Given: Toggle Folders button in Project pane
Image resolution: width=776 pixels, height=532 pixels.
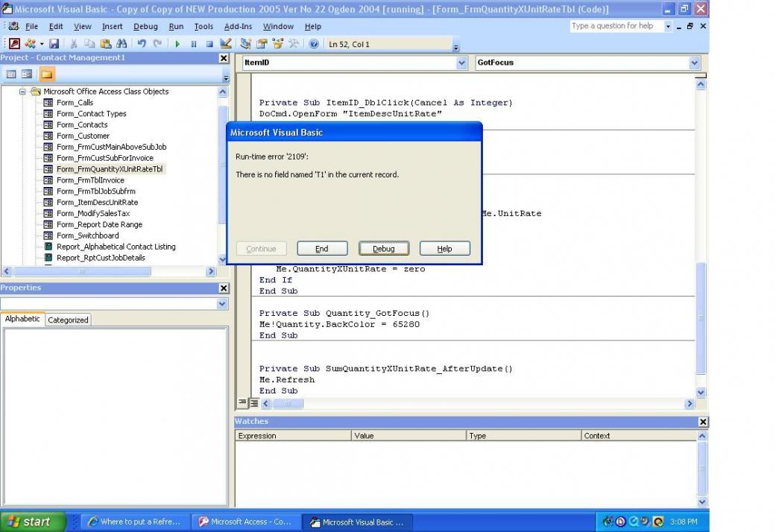Looking at the screenshot, I should click(47, 75).
